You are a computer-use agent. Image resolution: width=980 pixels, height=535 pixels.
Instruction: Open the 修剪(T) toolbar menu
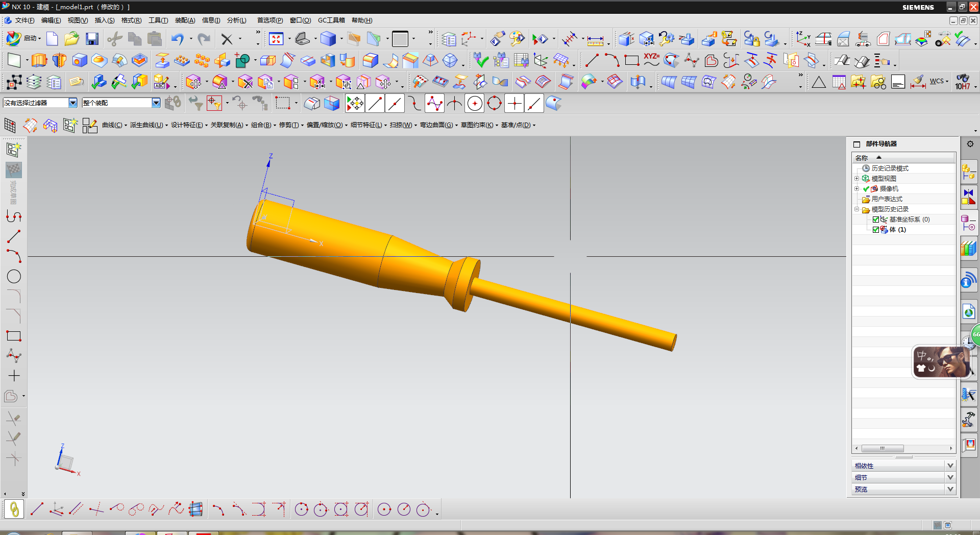[291, 125]
